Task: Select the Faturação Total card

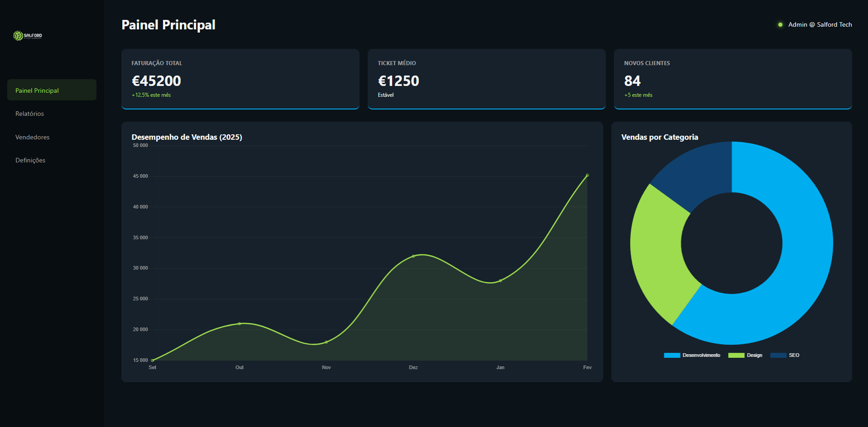Action: click(240, 79)
